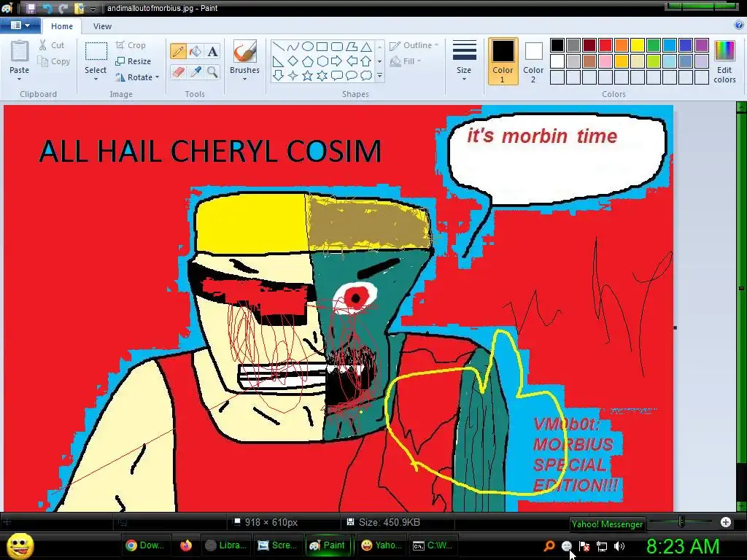Click the zoom in plus button
The height and width of the screenshot is (560, 747).
pyautogui.click(x=726, y=522)
